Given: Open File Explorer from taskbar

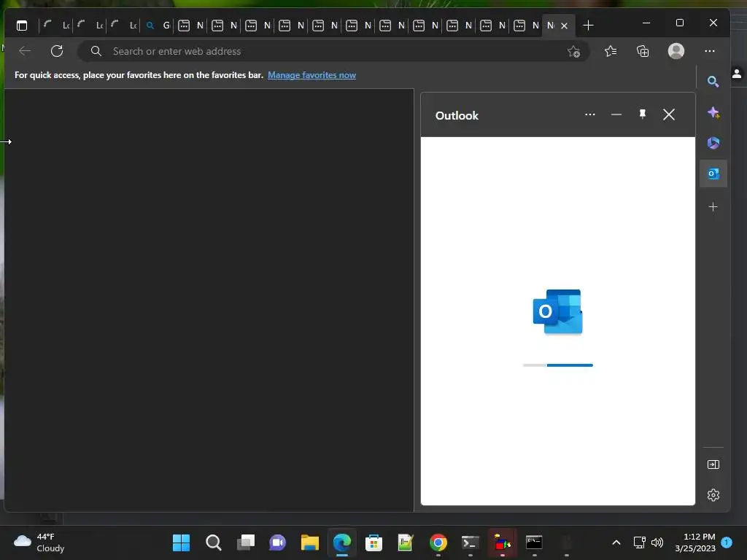Looking at the screenshot, I should click(x=309, y=542).
